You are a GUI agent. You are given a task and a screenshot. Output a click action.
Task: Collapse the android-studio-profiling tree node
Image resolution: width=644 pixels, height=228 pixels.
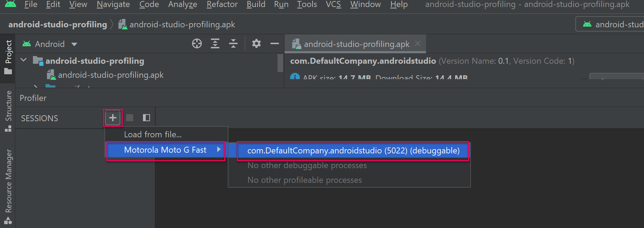[x=24, y=60]
